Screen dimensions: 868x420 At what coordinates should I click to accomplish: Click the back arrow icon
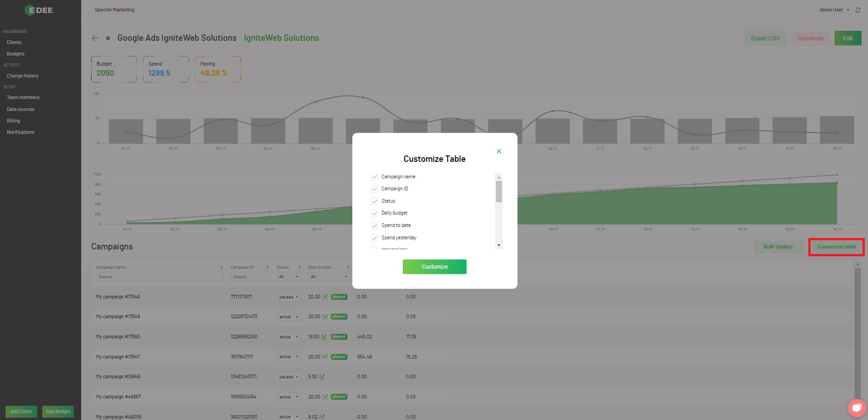coord(95,38)
